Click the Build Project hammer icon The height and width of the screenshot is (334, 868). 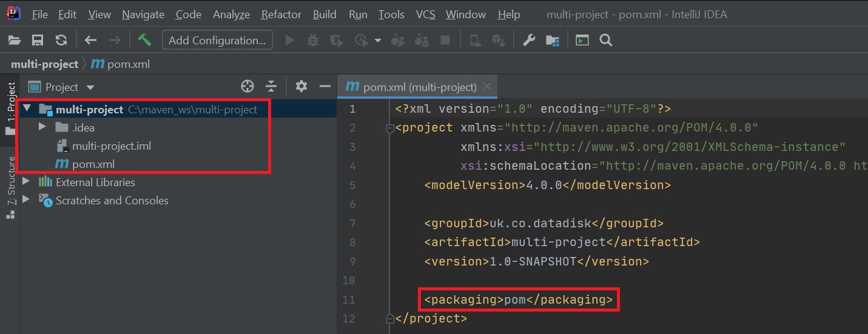(x=144, y=40)
